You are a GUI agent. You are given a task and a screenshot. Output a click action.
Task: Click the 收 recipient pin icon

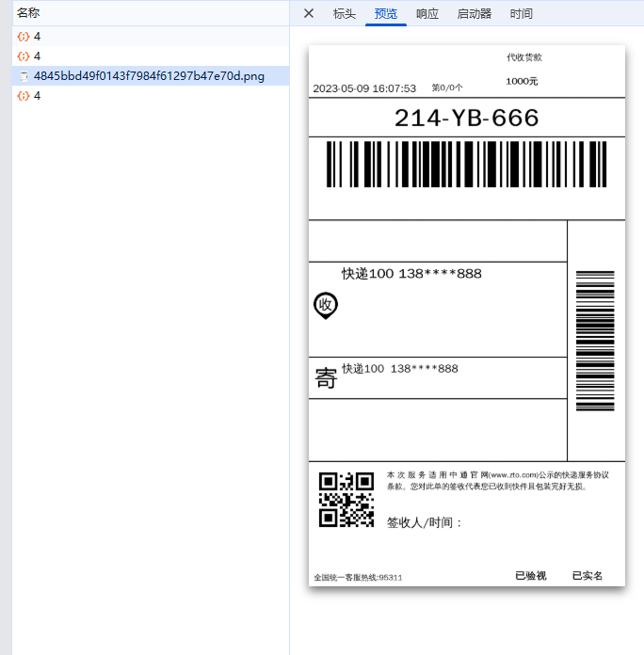tap(326, 305)
